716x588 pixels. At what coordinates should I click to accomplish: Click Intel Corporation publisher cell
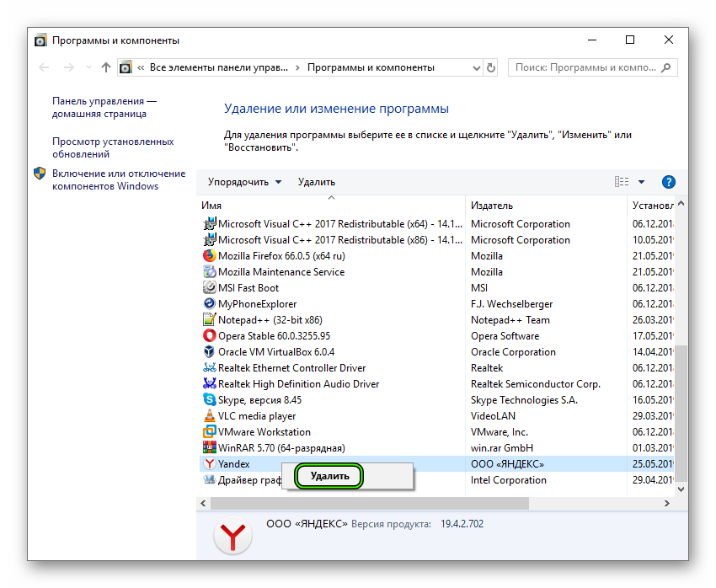[508, 480]
